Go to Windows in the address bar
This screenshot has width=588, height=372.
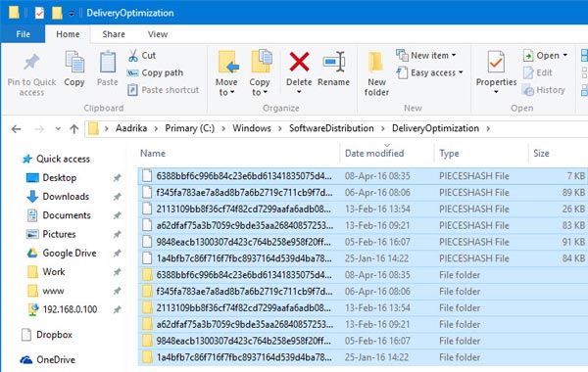point(252,128)
